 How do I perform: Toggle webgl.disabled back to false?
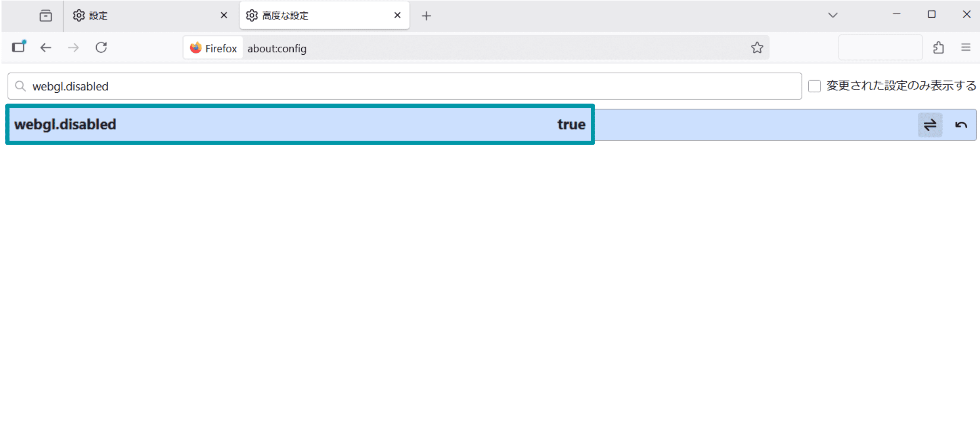coord(930,124)
